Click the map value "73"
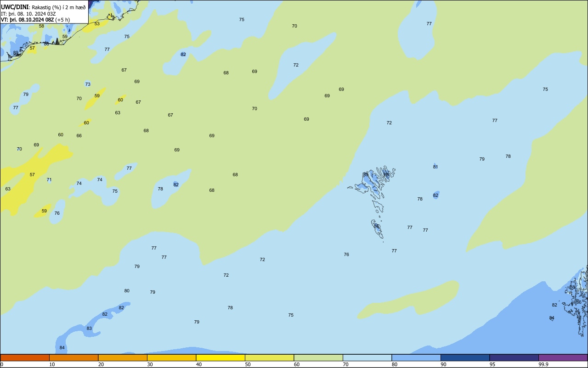588x368 pixels. tap(88, 84)
